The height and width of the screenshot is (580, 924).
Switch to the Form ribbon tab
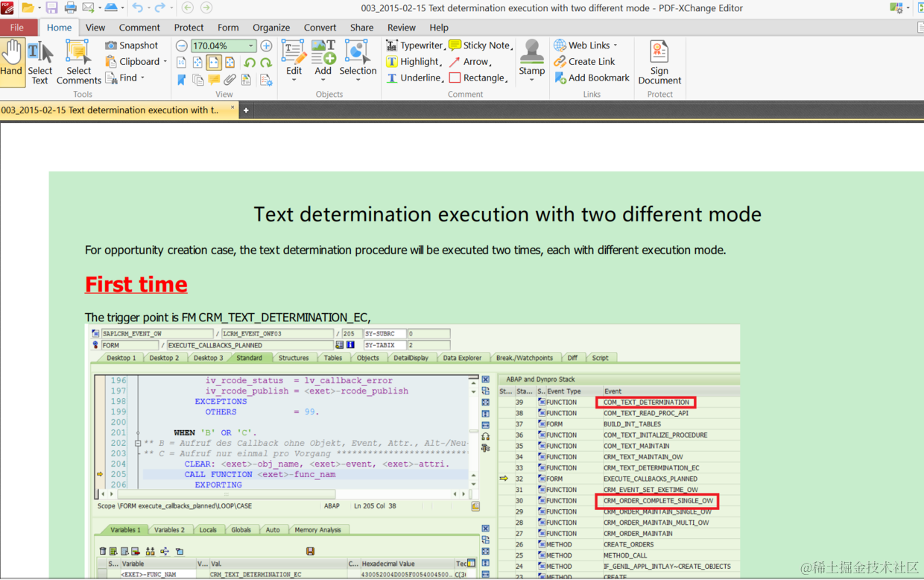point(228,28)
